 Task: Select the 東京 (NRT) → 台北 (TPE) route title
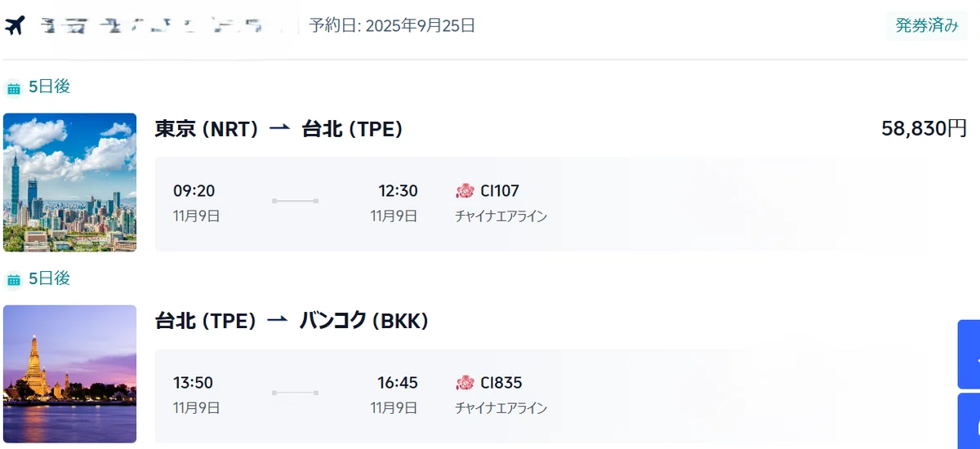click(278, 129)
